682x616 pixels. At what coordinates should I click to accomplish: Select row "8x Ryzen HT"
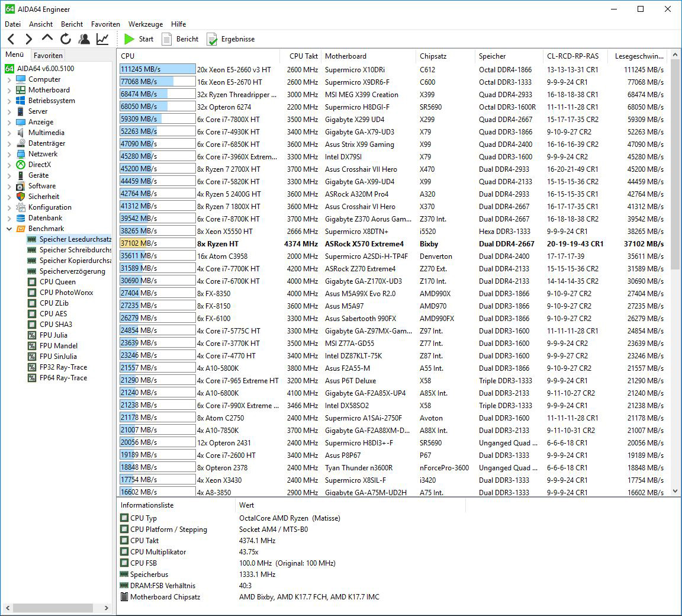click(x=393, y=243)
